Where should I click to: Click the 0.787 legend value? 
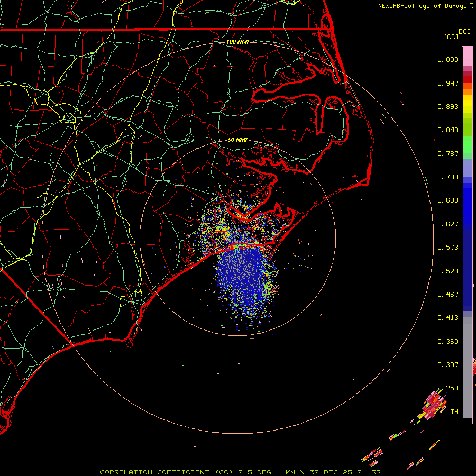pos(448,153)
